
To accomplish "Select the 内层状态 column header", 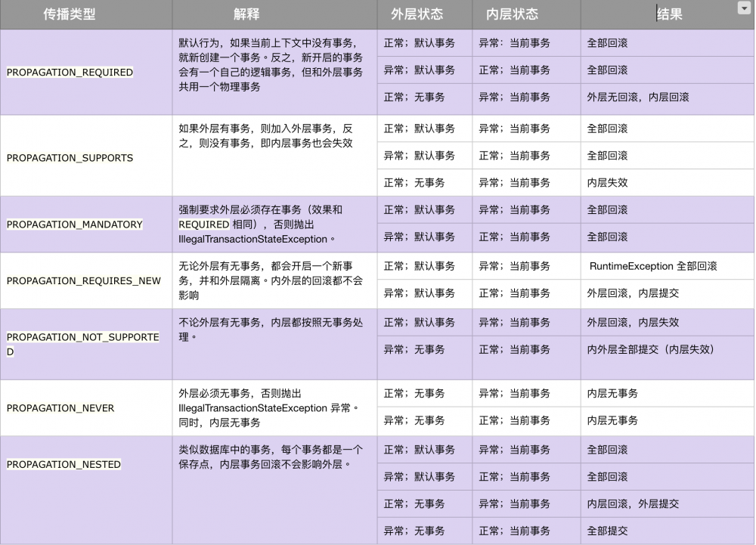I will coord(526,14).
